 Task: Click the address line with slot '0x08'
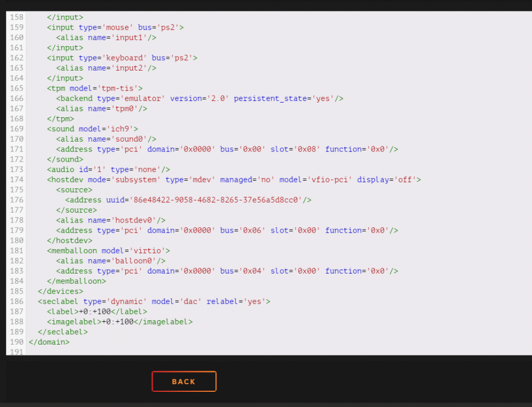coord(227,149)
